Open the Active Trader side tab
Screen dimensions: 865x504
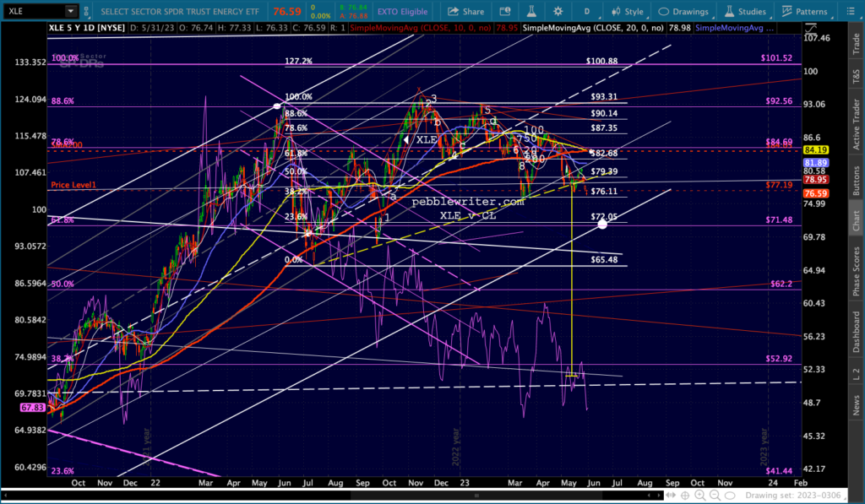pos(857,123)
